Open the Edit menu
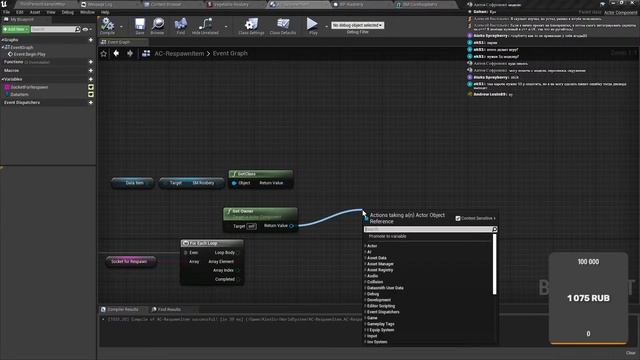 [x=20, y=12]
